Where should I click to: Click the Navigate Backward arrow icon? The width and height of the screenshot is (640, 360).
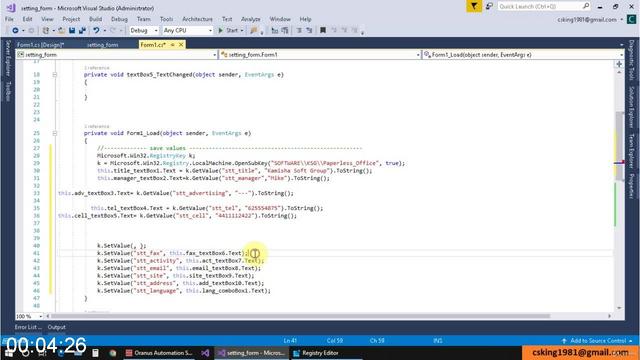coord(15,31)
